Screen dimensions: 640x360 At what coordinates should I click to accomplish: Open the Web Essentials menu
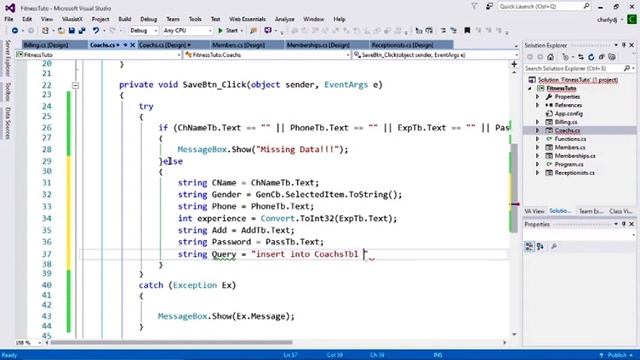(x=247, y=19)
